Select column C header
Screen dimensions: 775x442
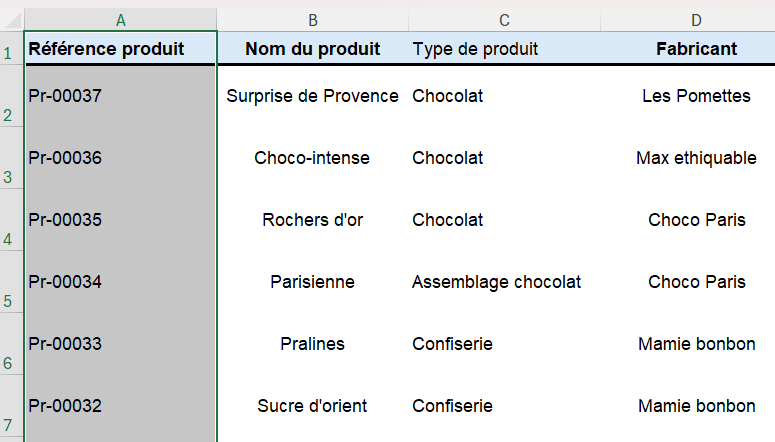coord(504,20)
